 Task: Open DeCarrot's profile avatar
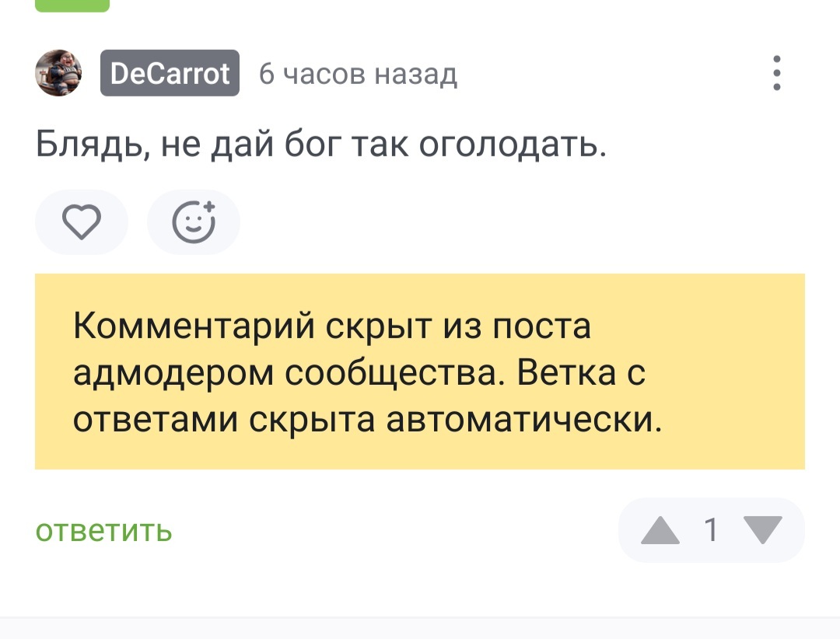tap(58, 73)
